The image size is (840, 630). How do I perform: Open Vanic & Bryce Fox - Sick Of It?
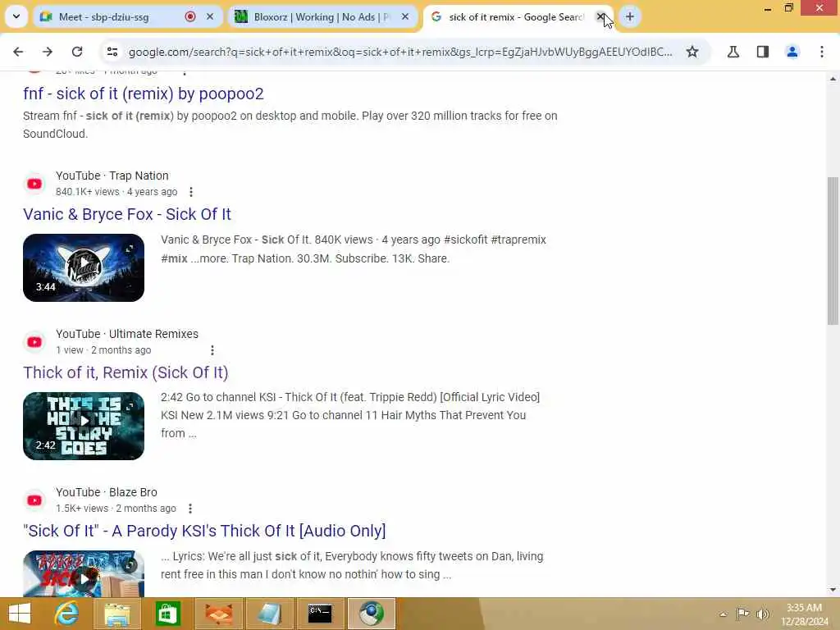[x=127, y=214]
